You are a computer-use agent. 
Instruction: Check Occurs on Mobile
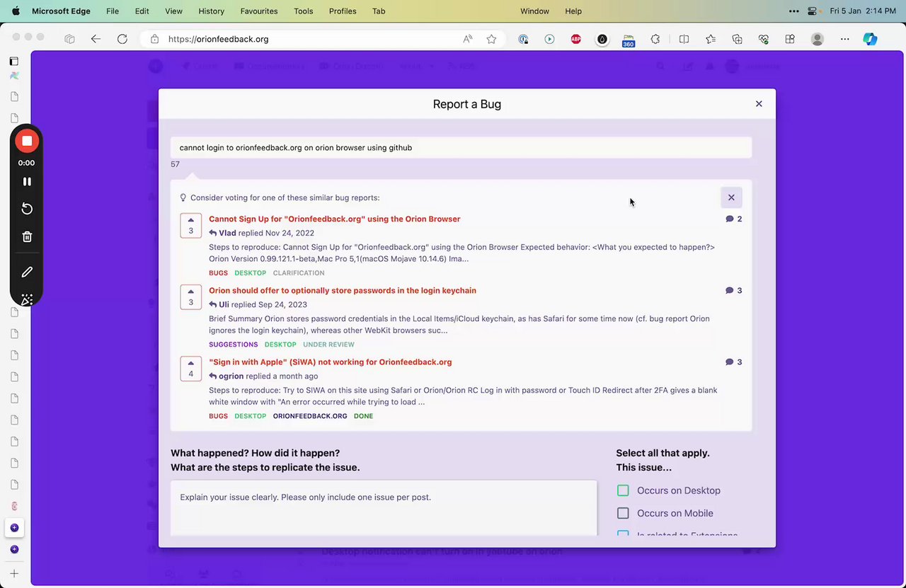[623, 513]
